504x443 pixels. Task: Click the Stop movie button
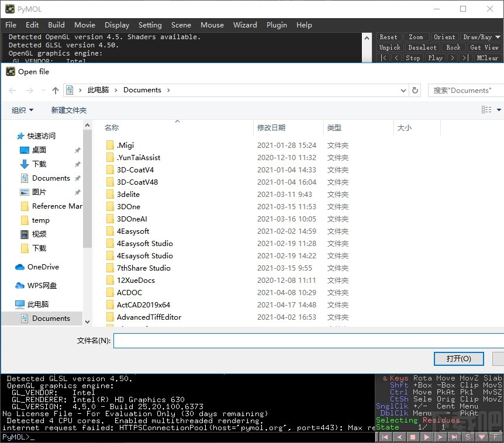pyautogui.click(x=413, y=58)
